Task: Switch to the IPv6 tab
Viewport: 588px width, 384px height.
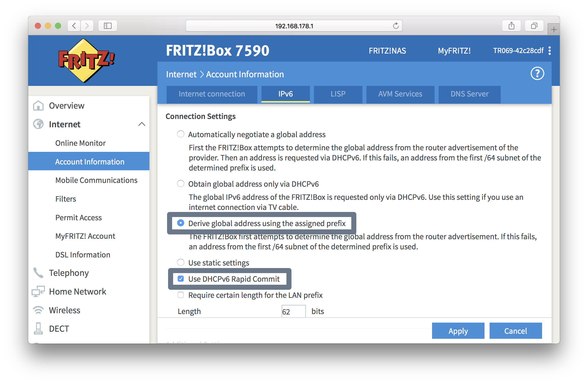Action: (286, 94)
